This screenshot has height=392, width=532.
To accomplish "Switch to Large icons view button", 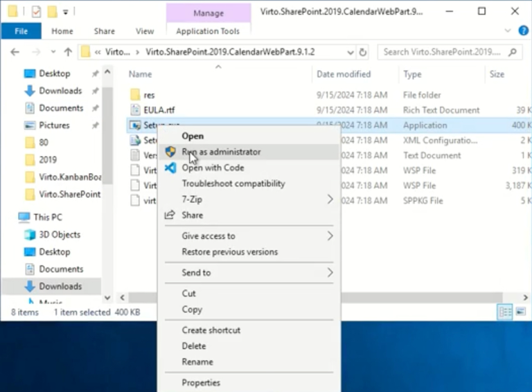I will click(521, 311).
